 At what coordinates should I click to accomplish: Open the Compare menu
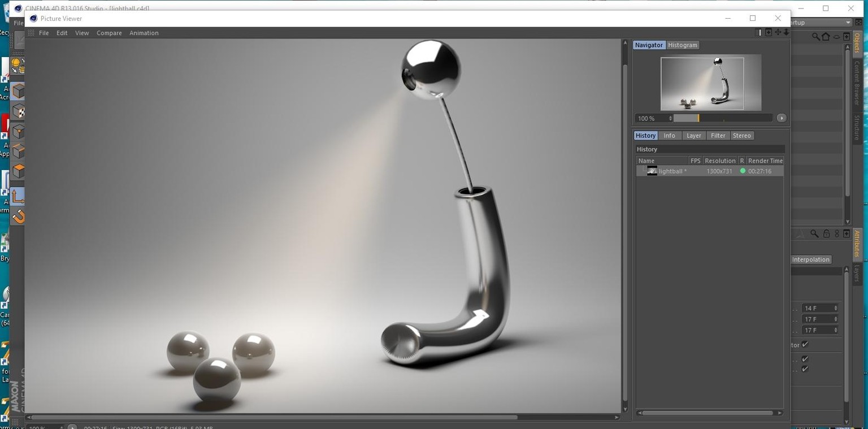tap(109, 33)
